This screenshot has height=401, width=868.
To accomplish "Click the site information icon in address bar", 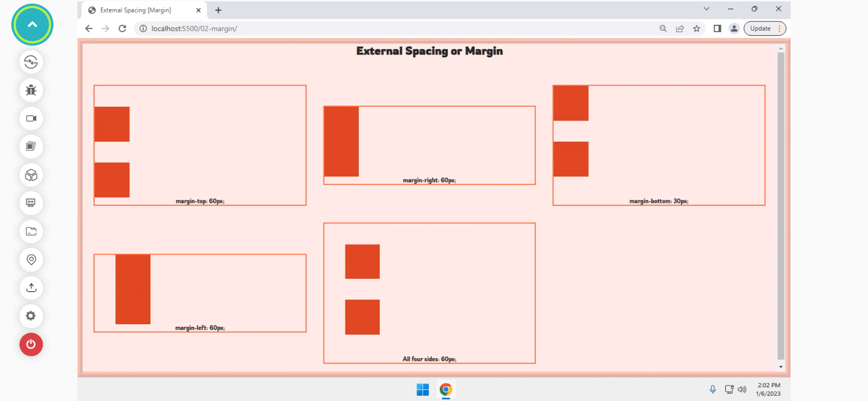I will pos(143,29).
